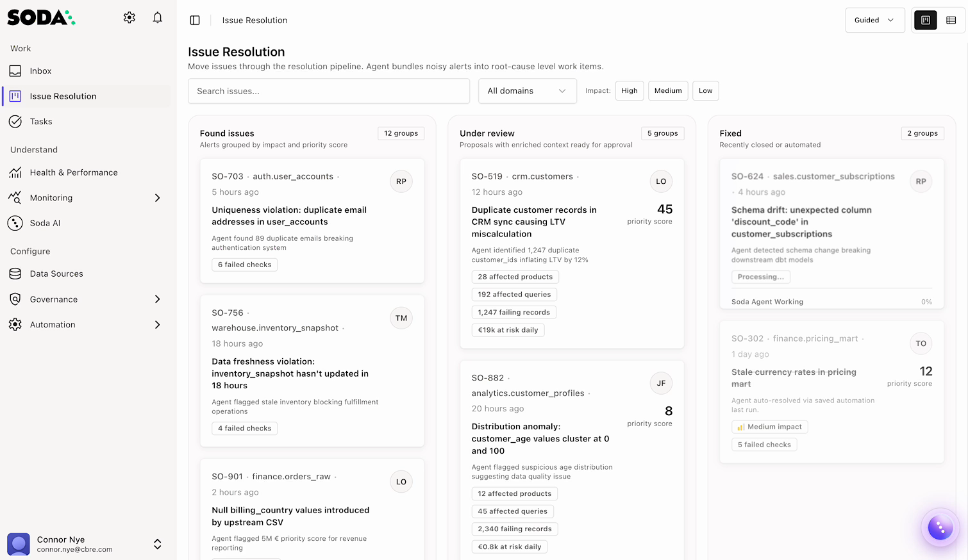This screenshot has width=968, height=560.
Task: Click the 5 failed checks tag
Action: [764, 445]
